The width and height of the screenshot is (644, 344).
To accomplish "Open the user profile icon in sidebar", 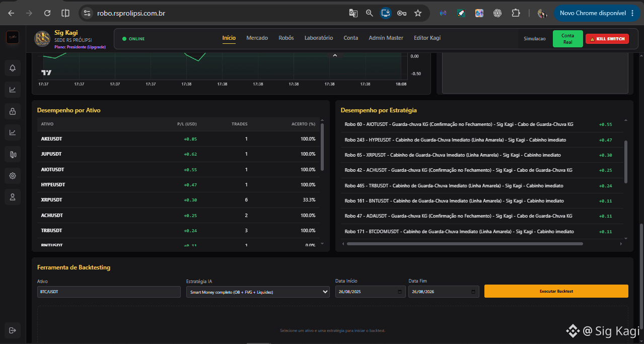I will point(13,196).
